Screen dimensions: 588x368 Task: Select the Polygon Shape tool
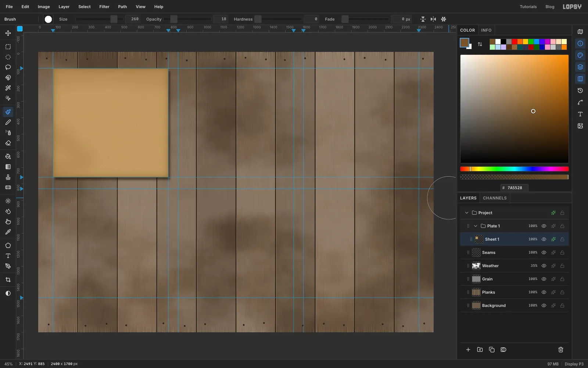coord(8,245)
